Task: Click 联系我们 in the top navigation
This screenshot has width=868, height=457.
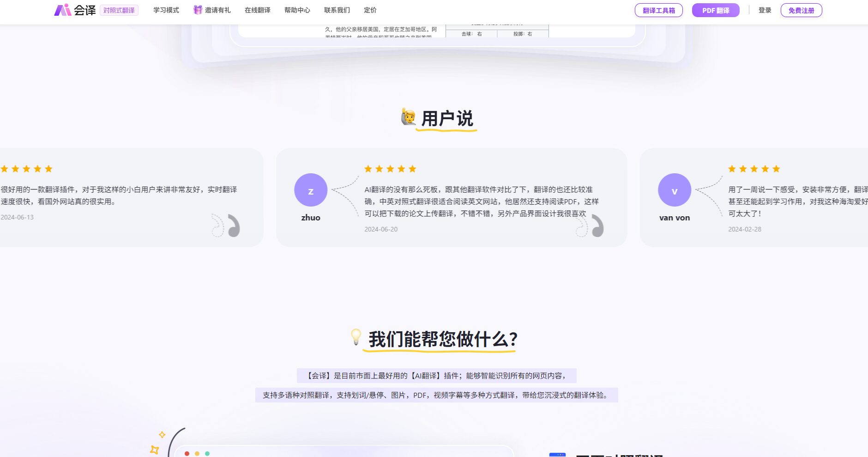Action: (337, 10)
